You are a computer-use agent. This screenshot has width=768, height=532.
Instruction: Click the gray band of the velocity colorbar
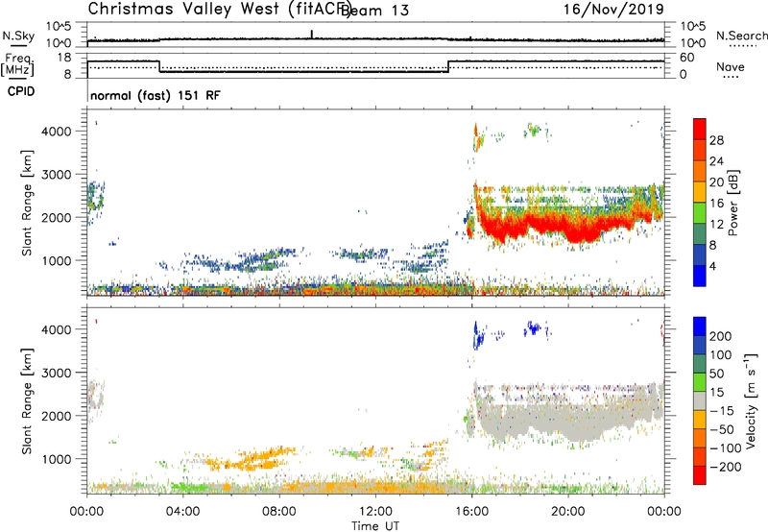(x=700, y=400)
